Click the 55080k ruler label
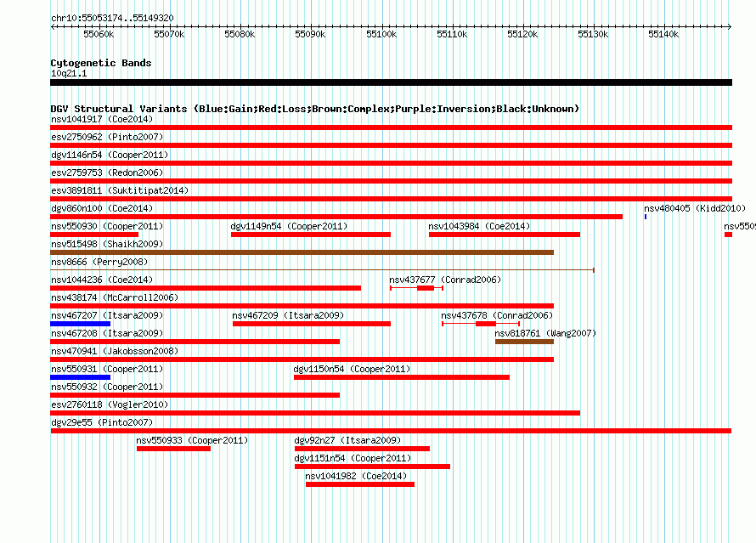 pos(240,34)
